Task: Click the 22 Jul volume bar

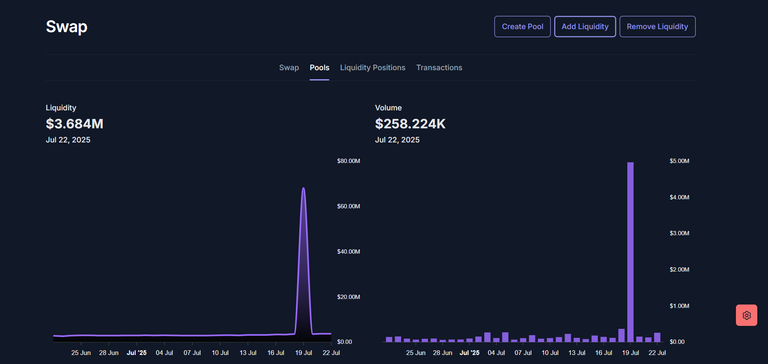Action: tap(657, 337)
